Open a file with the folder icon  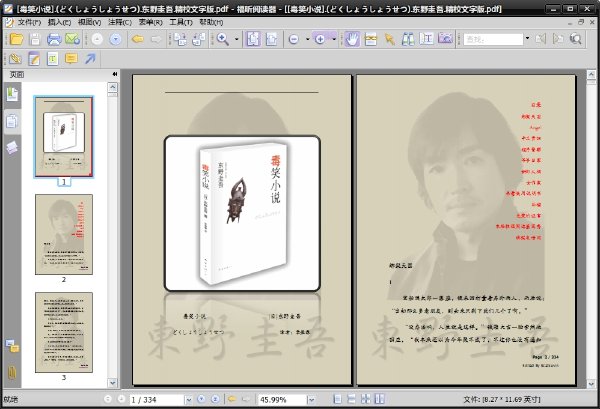click(16, 39)
